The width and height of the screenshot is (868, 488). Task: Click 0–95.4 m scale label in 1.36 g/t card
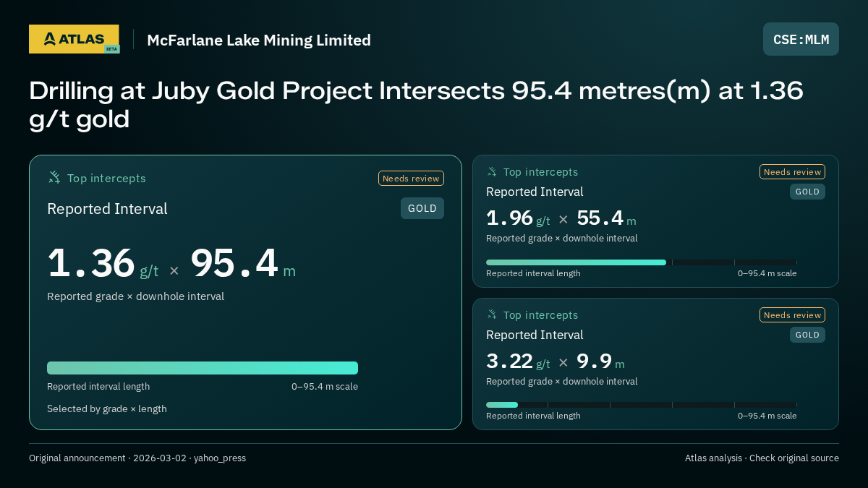pos(325,386)
